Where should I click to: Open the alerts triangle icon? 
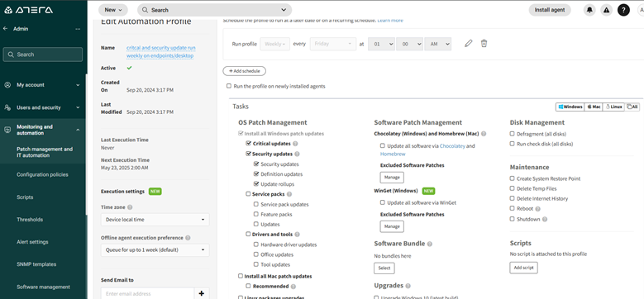pos(606,10)
